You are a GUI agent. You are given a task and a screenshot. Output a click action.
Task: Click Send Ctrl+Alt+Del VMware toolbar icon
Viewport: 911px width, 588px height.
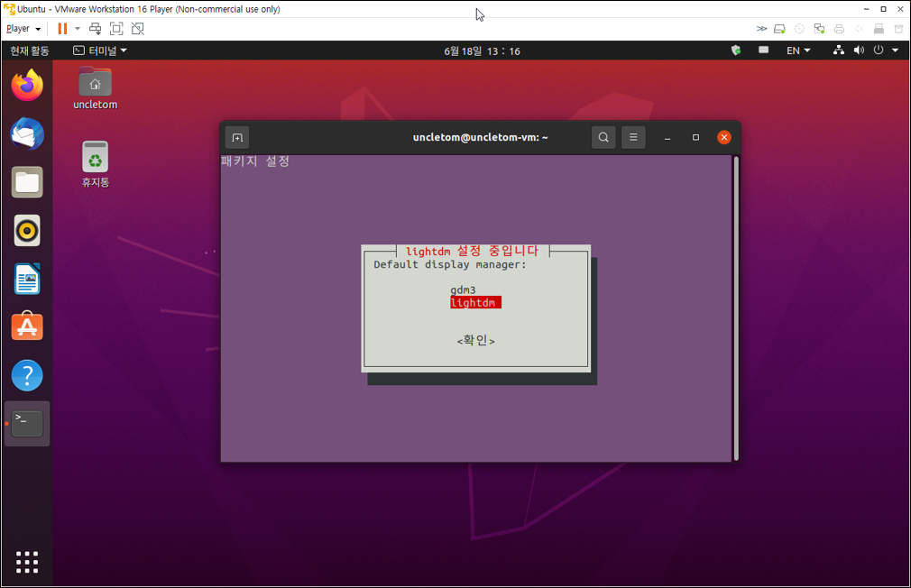point(96,29)
